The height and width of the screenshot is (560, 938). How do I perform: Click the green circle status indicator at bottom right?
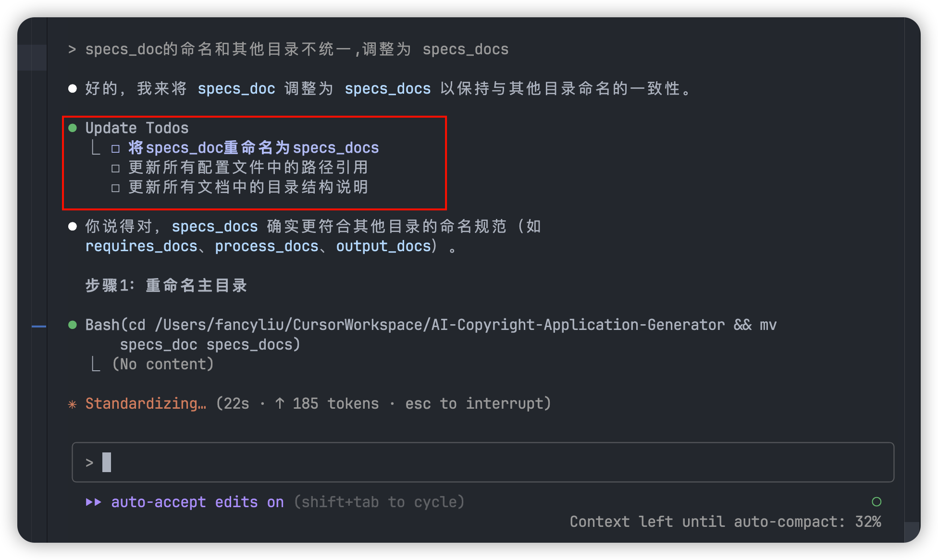(876, 502)
